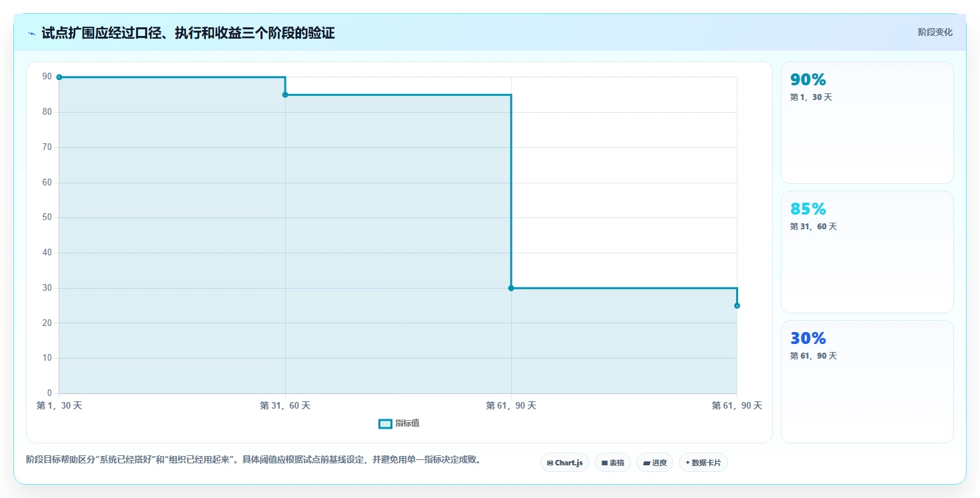Select the 进度 tag chip
Image resolution: width=980 pixels, height=498 pixels.
(x=655, y=463)
